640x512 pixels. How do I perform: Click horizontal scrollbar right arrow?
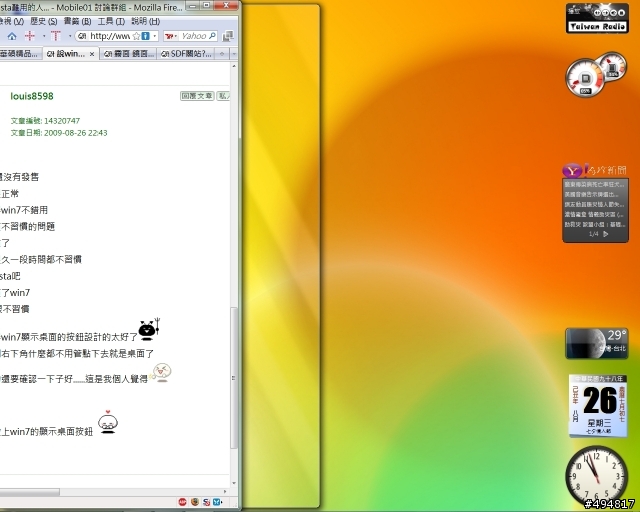tap(225, 492)
